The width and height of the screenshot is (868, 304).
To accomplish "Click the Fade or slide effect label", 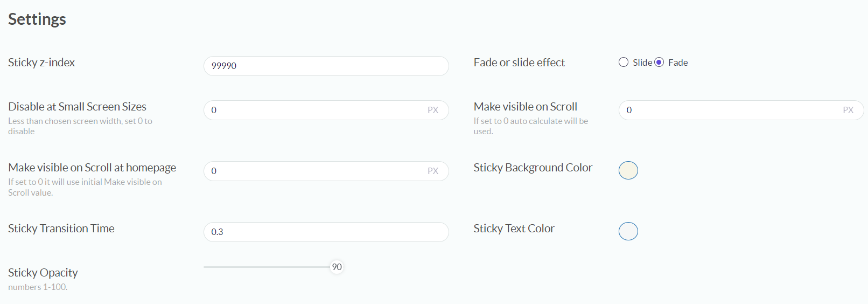I will pyautogui.click(x=519, y=63).
